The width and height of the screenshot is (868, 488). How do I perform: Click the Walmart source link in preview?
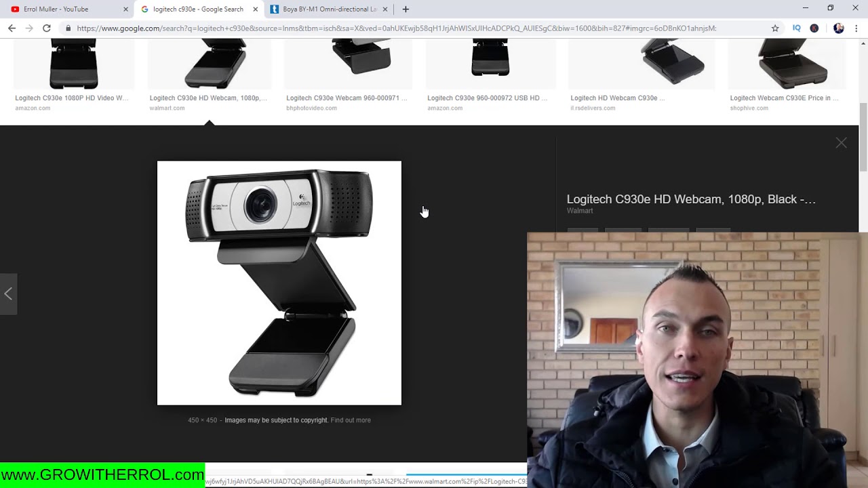point(580,211)
